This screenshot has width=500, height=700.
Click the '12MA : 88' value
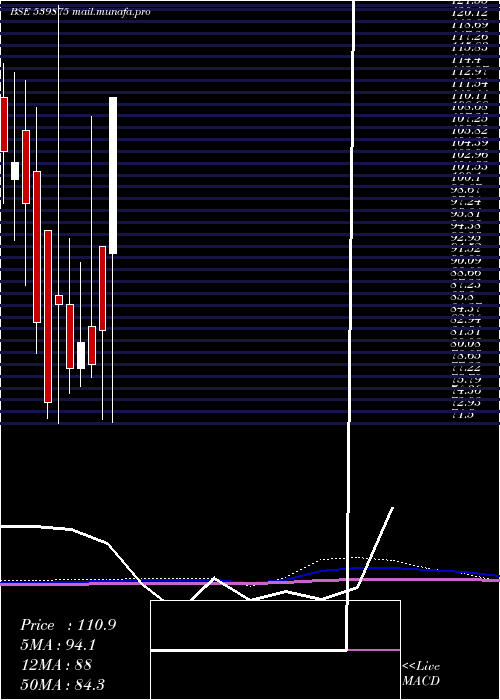56,665
